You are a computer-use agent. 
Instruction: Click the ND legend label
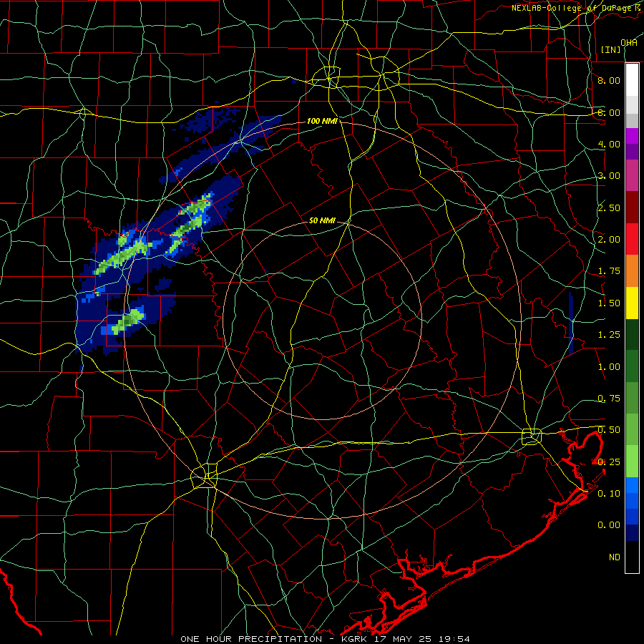(615, 557)
